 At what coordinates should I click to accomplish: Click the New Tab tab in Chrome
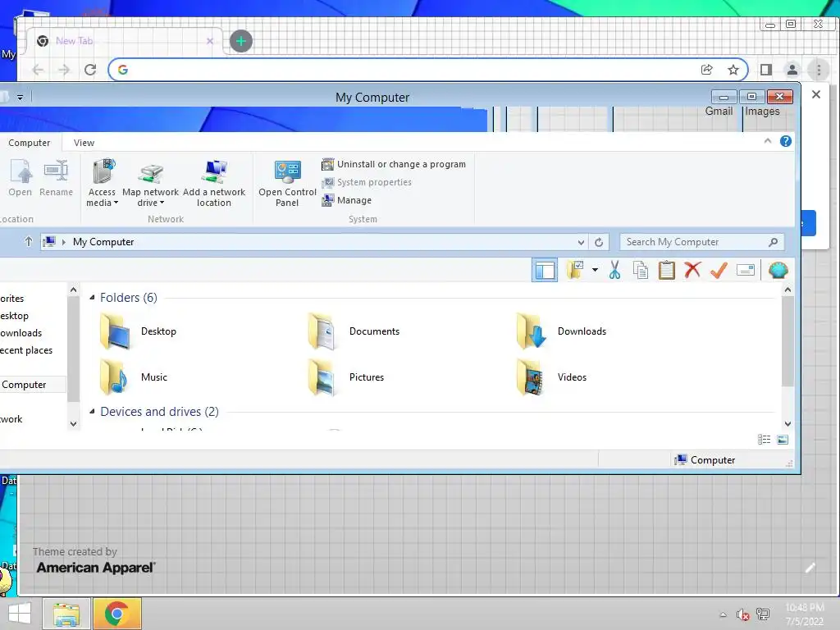(125, 41)
